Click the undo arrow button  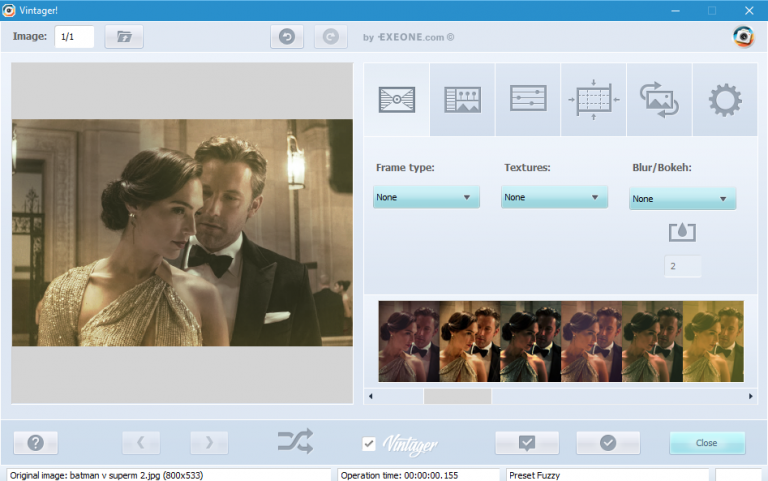pos(287,37)
